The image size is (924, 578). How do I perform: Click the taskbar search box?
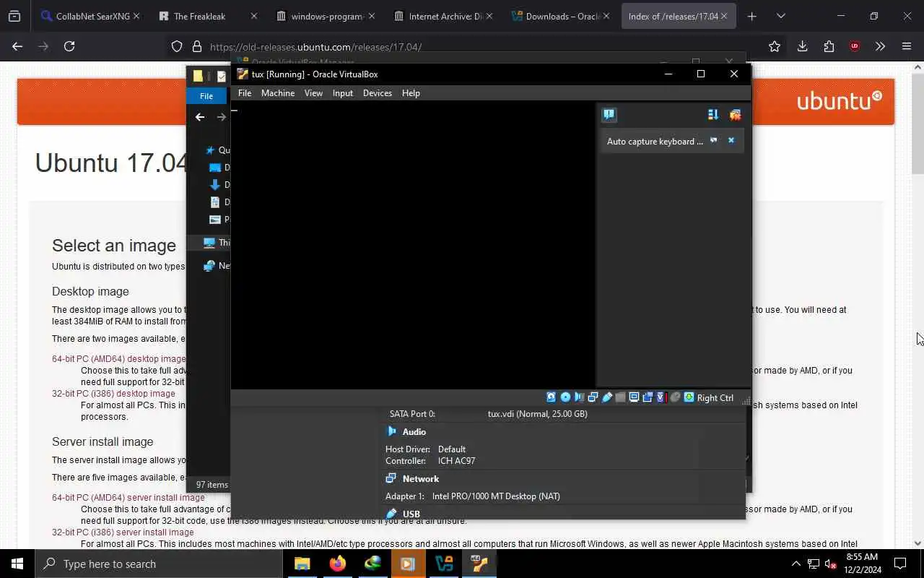click(159, 564)
